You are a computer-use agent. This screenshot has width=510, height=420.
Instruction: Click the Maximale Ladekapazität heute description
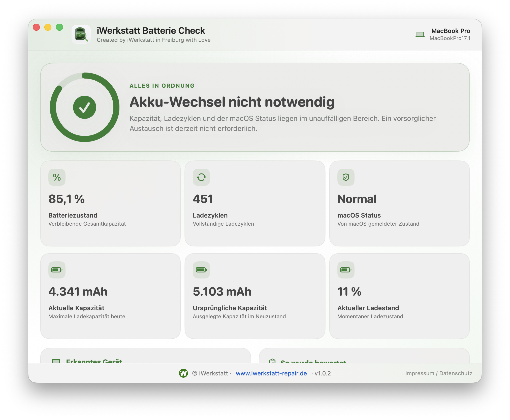(87, 316)
